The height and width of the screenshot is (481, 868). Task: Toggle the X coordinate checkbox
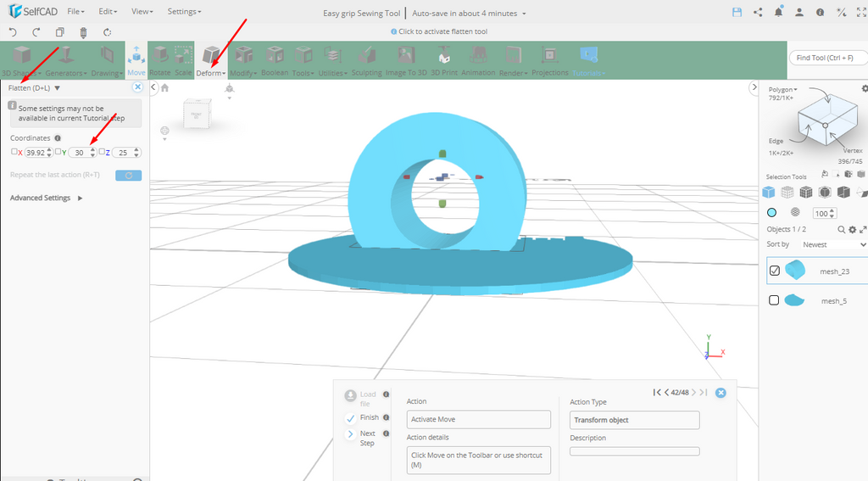point(14,151)
